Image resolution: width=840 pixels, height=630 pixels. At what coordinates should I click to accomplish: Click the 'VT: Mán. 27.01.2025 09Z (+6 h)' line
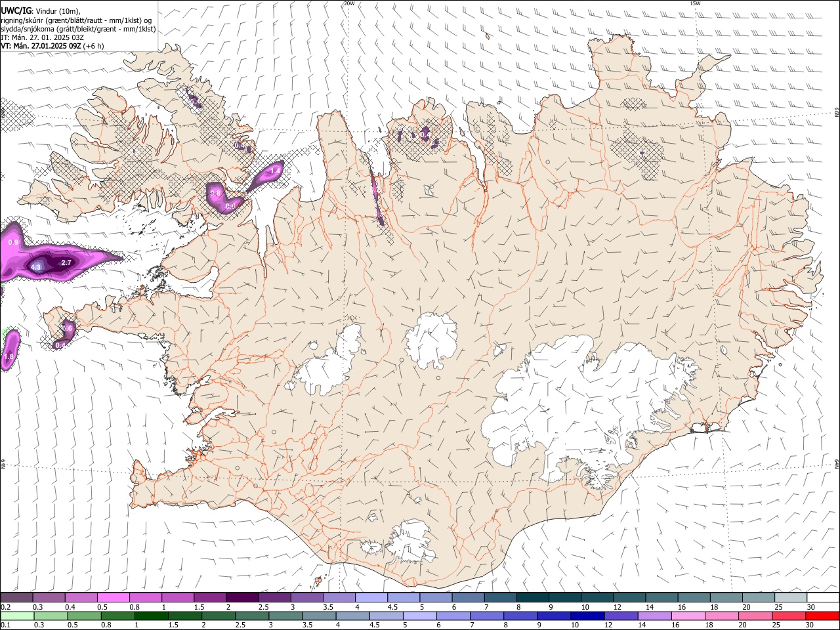click(52, 47)
